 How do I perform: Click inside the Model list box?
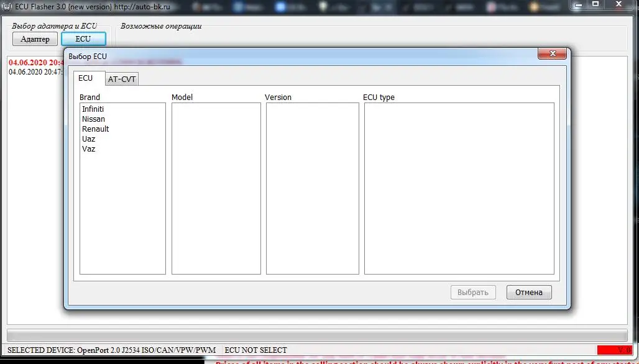(x=216, y=188)
